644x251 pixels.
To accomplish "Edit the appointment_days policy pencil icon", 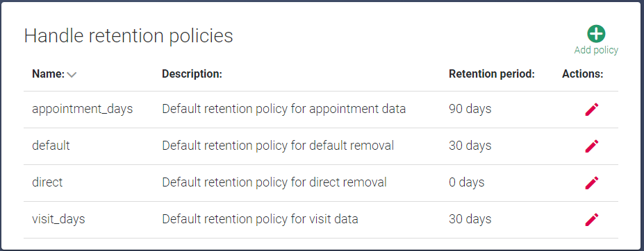I will click(592, 110).
